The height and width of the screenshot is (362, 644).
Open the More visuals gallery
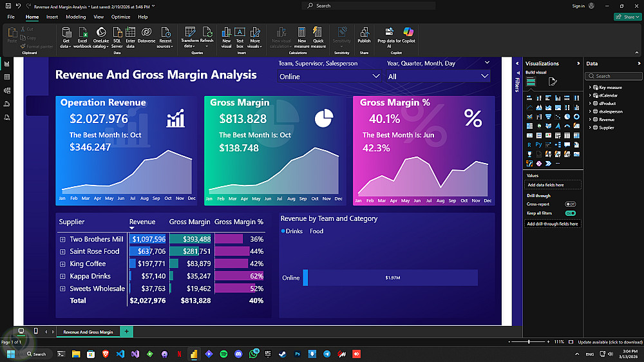click(x=255, y=37)
